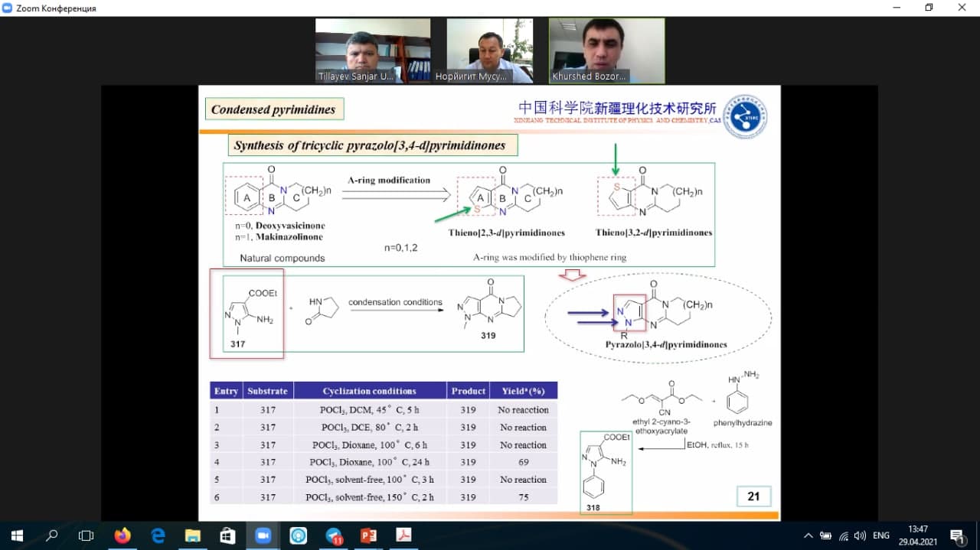Open Adobe Acrobat Reader from the taskbar
The height and width of the screenshot is (550, 980).
tap(403, 535)
